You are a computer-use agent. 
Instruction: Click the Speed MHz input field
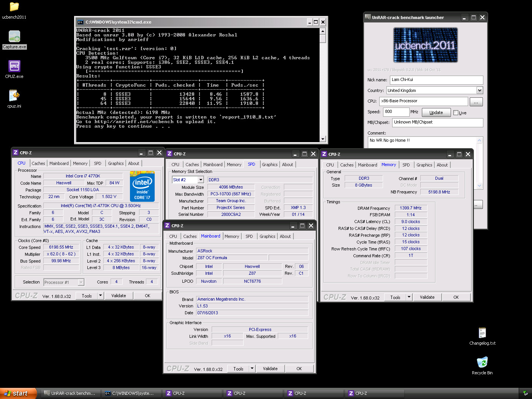click(396, 112)
